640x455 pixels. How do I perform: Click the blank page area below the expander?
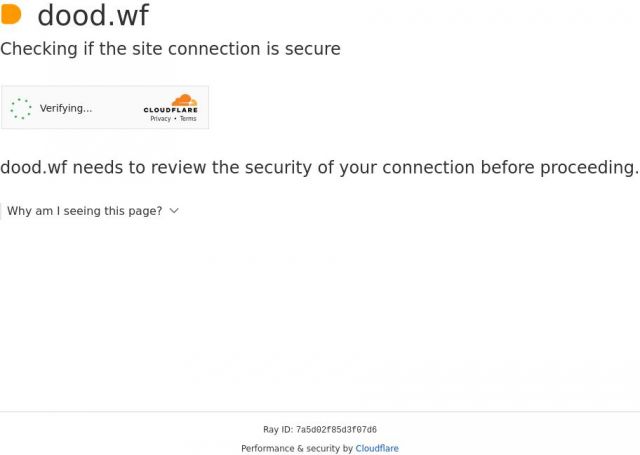pos(320,310)
